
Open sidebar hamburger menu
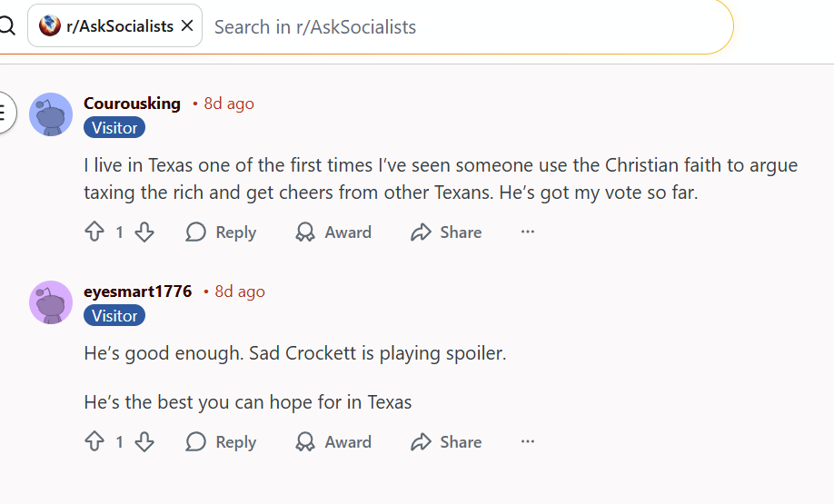(x=4, y=114)
